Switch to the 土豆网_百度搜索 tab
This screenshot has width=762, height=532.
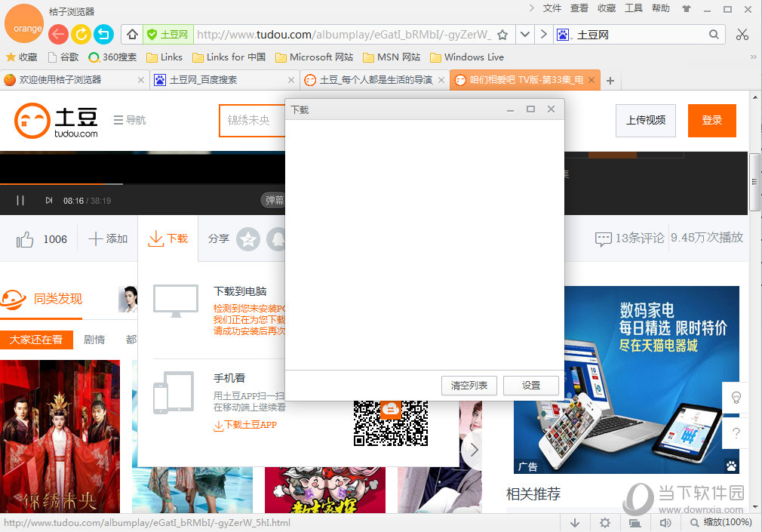(219, 78)
